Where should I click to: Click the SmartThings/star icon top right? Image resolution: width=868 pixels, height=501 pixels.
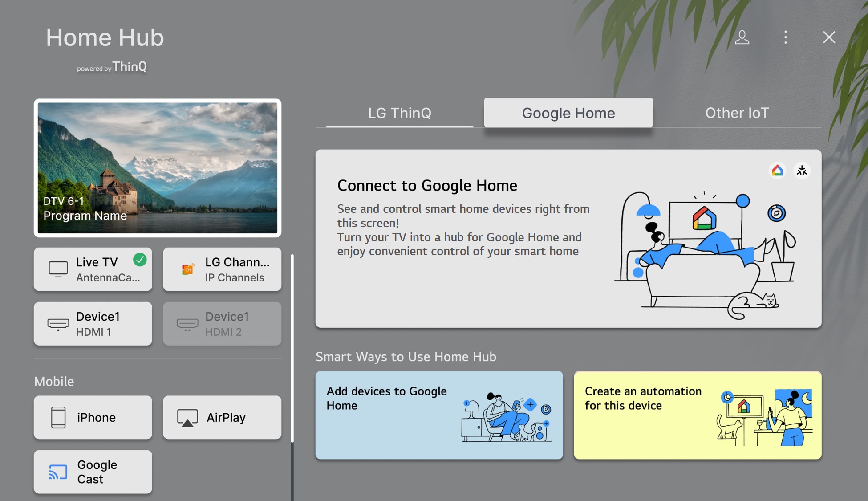801,170
